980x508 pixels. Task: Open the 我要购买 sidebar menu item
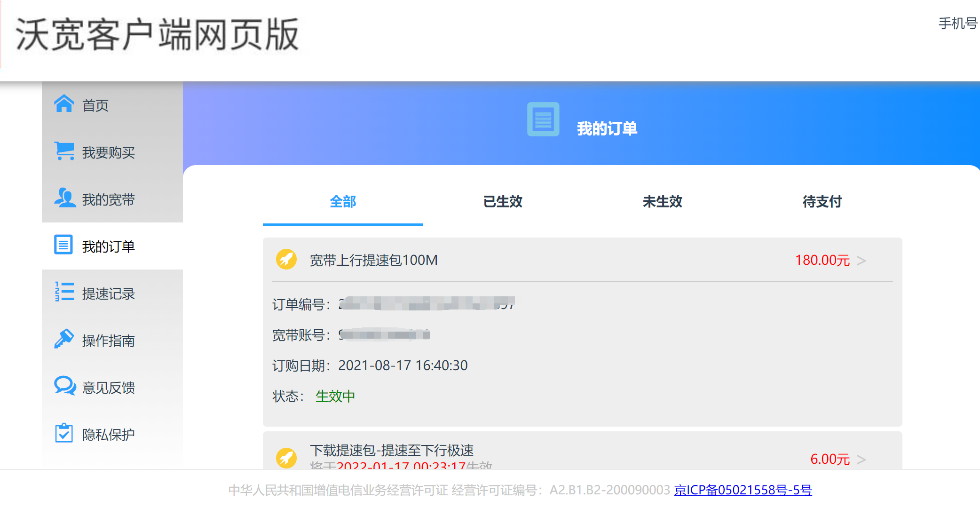tap(112, 152)
